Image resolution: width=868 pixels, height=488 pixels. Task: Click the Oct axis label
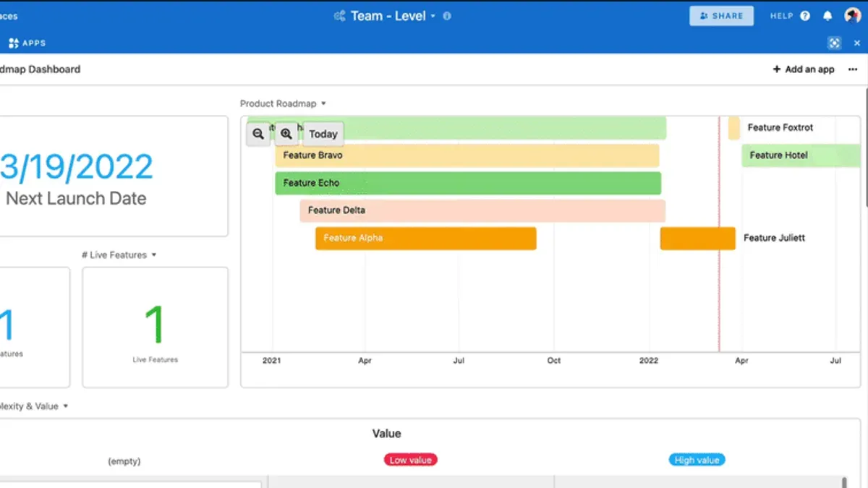553,360
